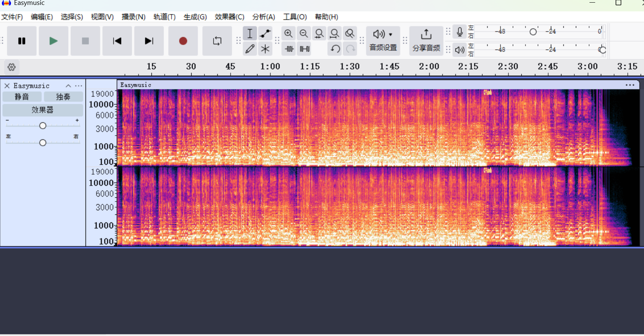
Task: Adjust the recording level slider knob
Action: tap(533, 32)
